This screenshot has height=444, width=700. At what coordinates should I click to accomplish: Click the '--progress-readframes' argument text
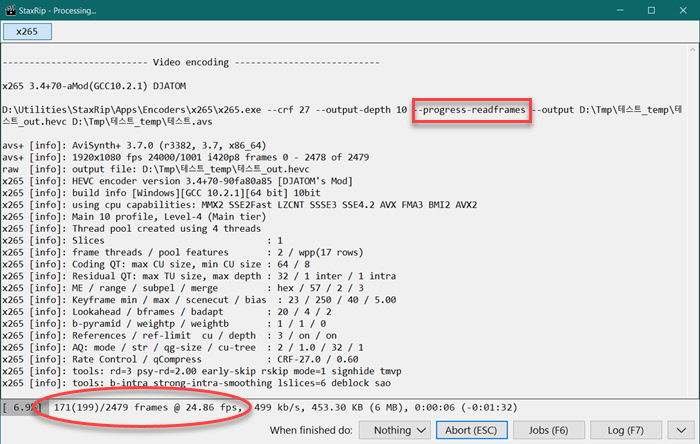tap(471, 110)
